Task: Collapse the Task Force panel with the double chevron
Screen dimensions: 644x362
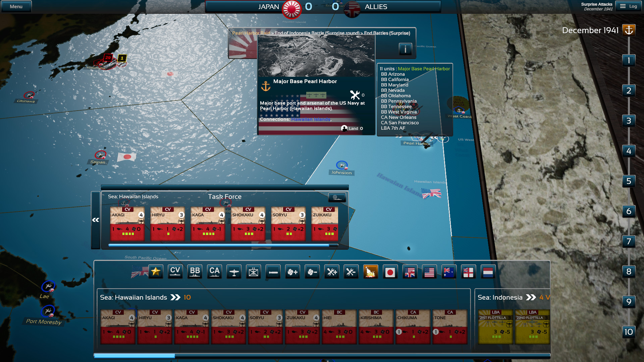Action: pos(96,220)
